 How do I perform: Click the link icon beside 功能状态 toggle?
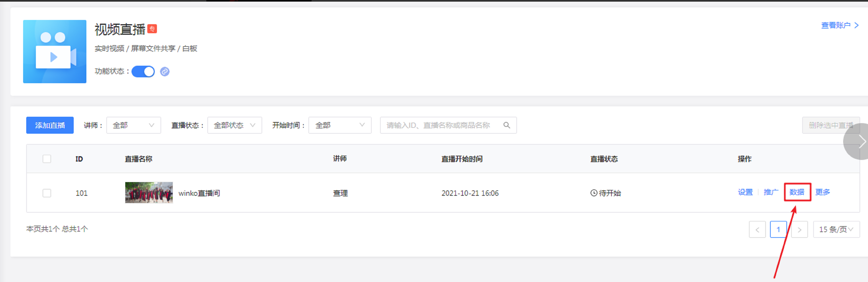[164, 71]
